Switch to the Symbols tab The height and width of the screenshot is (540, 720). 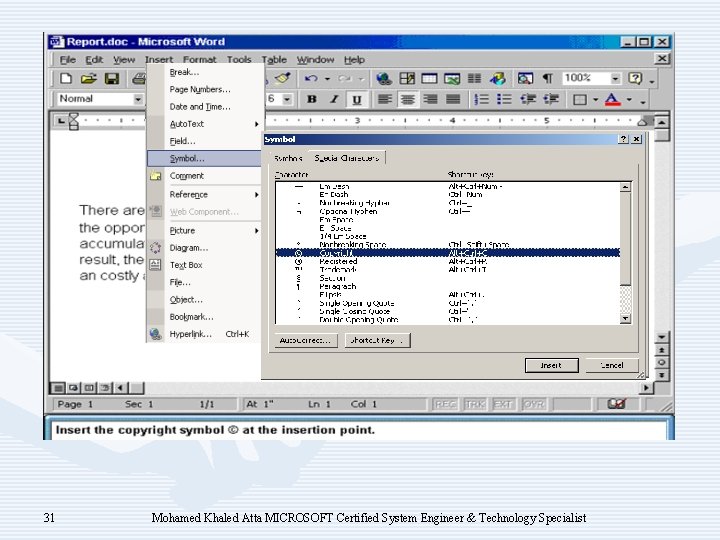[288, 158]
